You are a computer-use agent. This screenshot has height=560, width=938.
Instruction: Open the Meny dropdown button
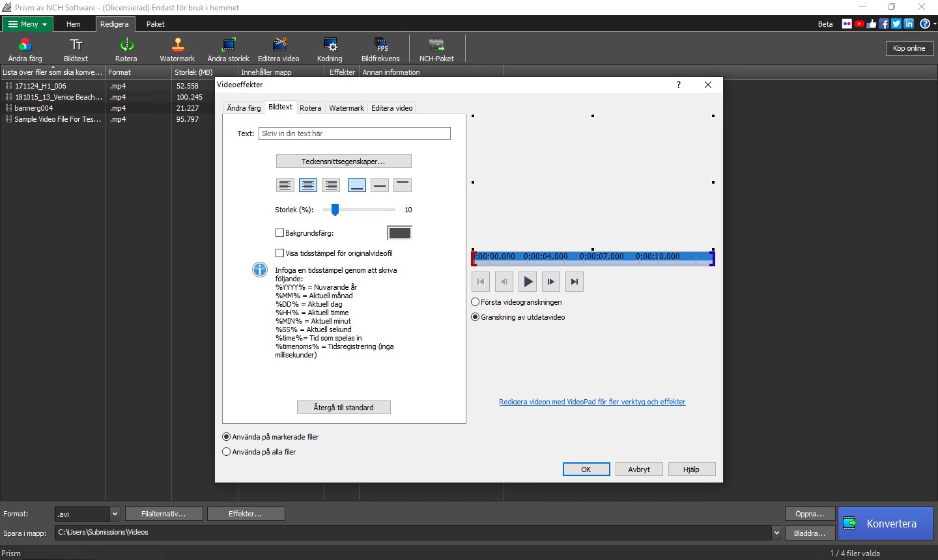(27, 24)
